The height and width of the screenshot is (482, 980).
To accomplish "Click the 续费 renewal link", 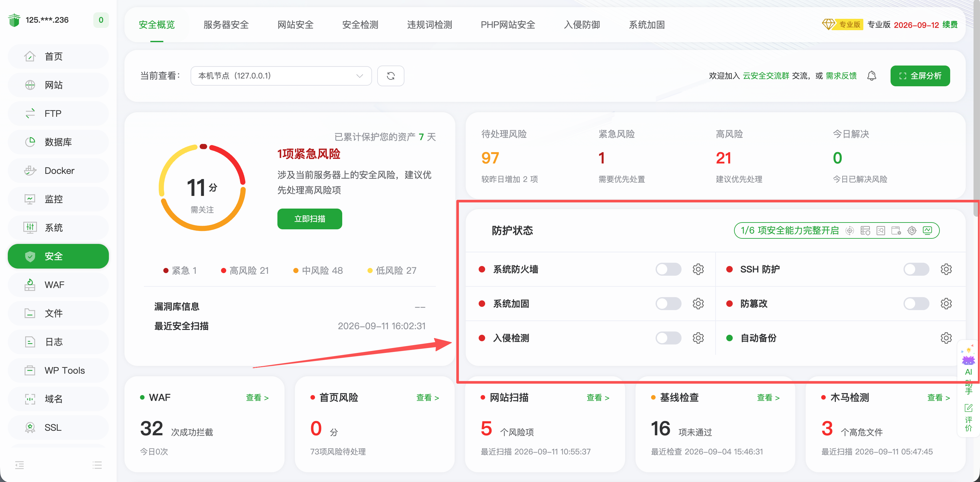I will tap(950, 25).
